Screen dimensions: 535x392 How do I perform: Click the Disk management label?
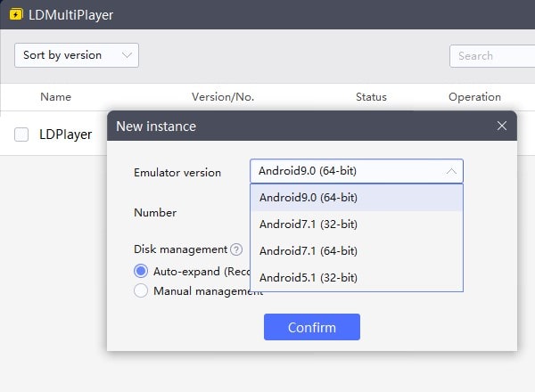click(180, 249)
